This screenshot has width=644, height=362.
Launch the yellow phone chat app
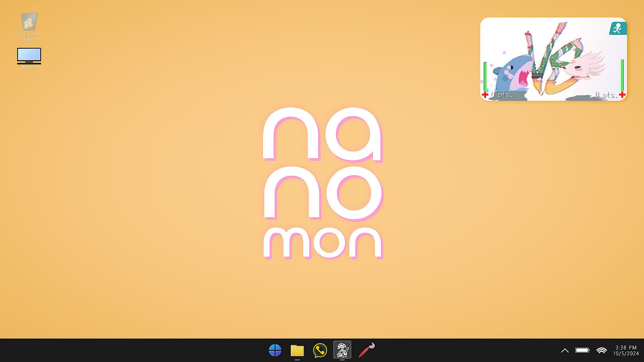tap(320, 350)
